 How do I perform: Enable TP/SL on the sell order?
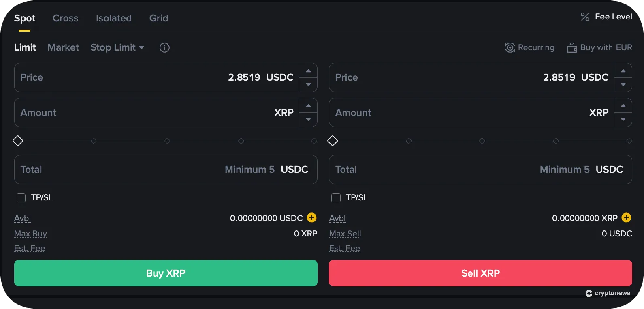[336, 197]
